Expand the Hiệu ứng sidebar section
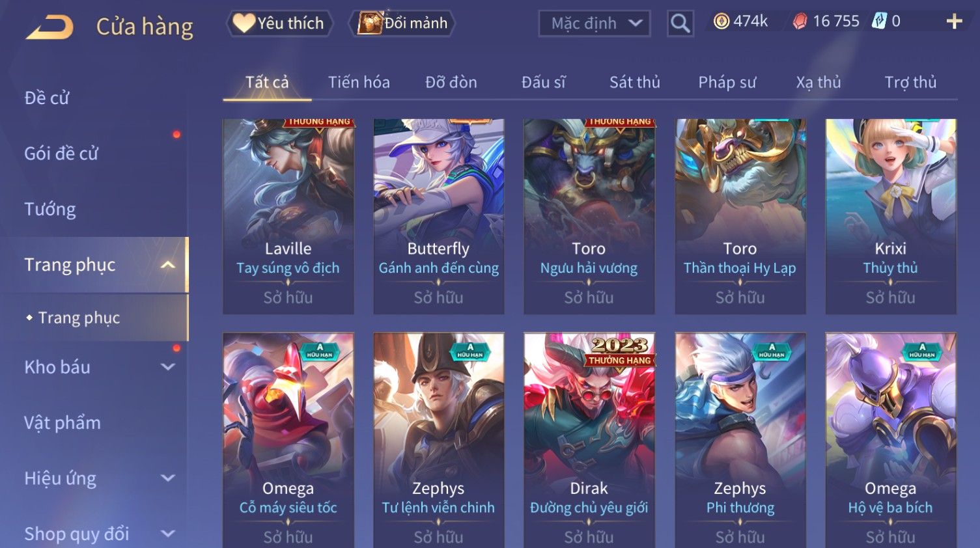Image resolution: width=980 pixels, height=548 pixels. pos(168,478)
